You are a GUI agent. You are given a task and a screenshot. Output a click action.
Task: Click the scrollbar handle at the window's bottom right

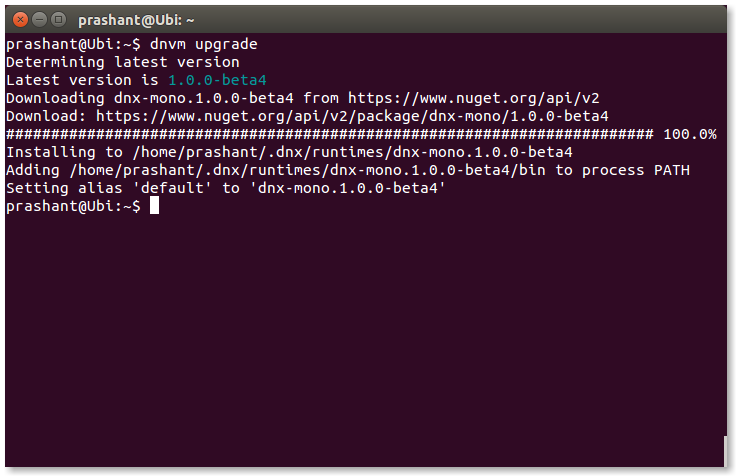(x=725, y=451)
